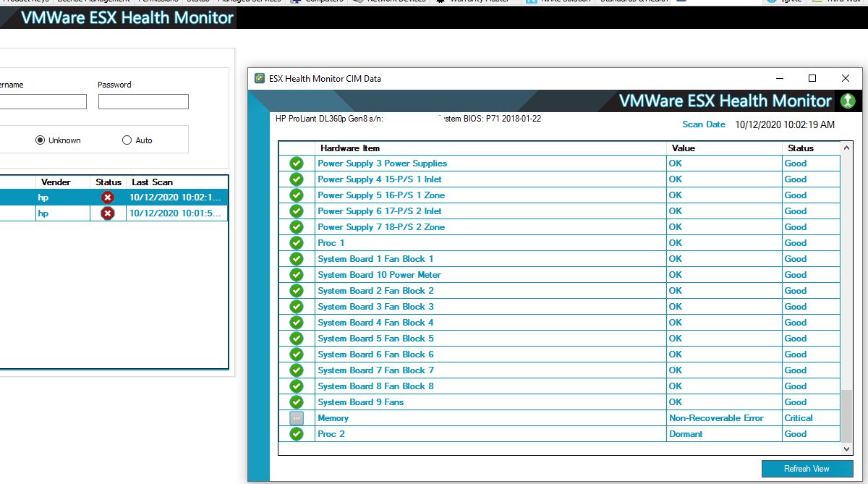The width and height of the screenshot is (868, 484).
Task: Click the Memory hardware item name
Action: [x=333, y=418]
